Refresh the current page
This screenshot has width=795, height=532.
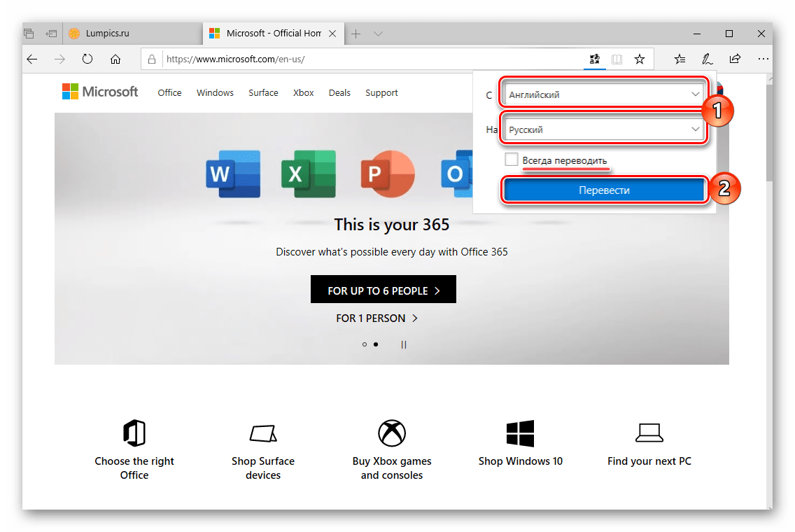tap(87, 59)
